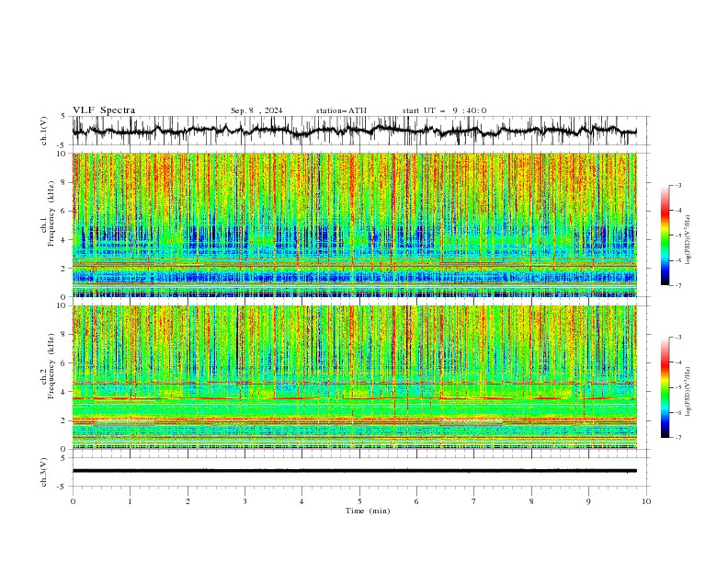Click the ch.1 colorbar "log(PSD)(V²/Hz)" label
The image size is (728, 563).
(x=688, y=240)
